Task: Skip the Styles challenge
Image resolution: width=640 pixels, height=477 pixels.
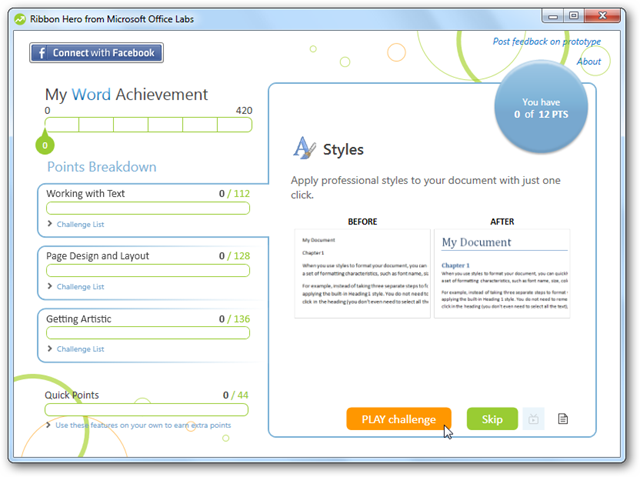Action: pos(492,419)
